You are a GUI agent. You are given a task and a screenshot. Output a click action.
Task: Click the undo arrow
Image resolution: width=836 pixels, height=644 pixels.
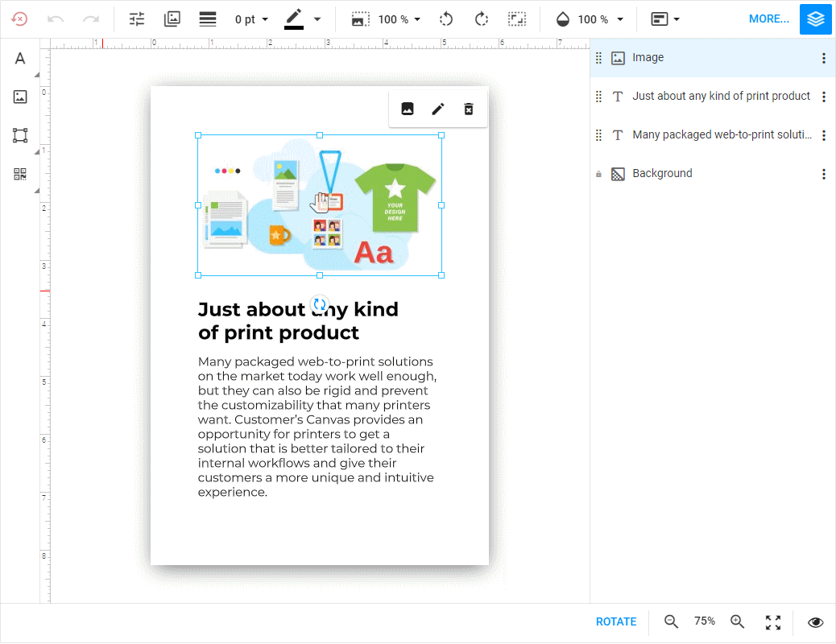(56, 19)
